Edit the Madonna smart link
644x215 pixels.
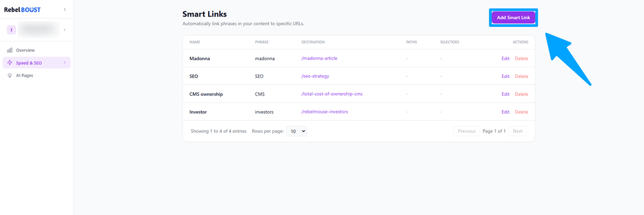pyautogui.click(x=506, y=58)
